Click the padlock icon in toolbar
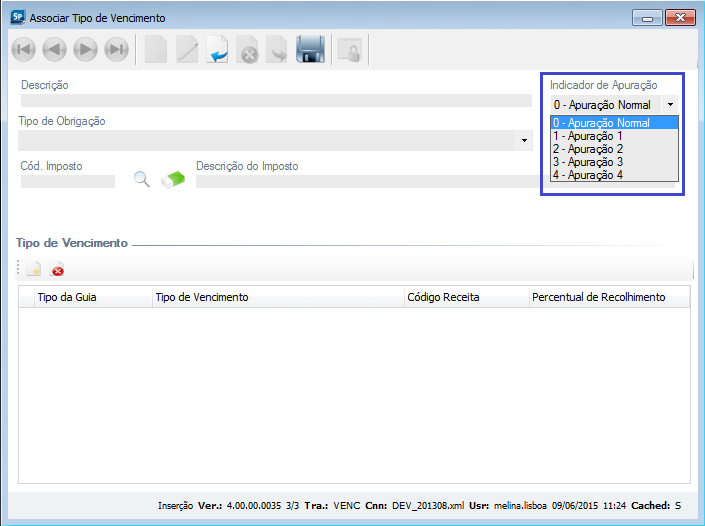Viewport: 705px width, 526px height. click(350, 50)
